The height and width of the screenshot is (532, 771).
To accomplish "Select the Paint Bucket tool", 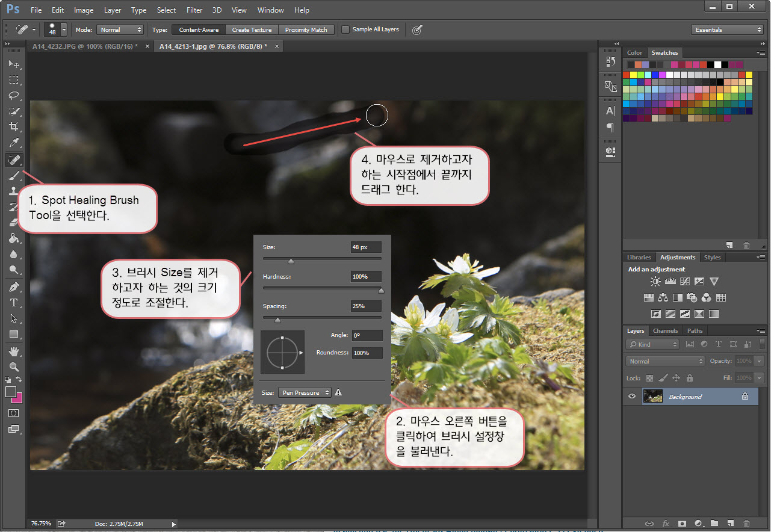I will pyautogui.click(x=14, y=238).
